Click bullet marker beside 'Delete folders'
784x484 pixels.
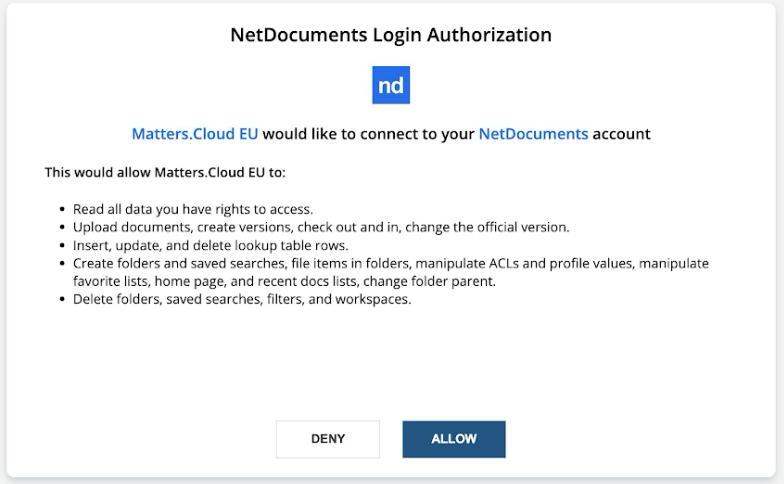tap(62, 300)
